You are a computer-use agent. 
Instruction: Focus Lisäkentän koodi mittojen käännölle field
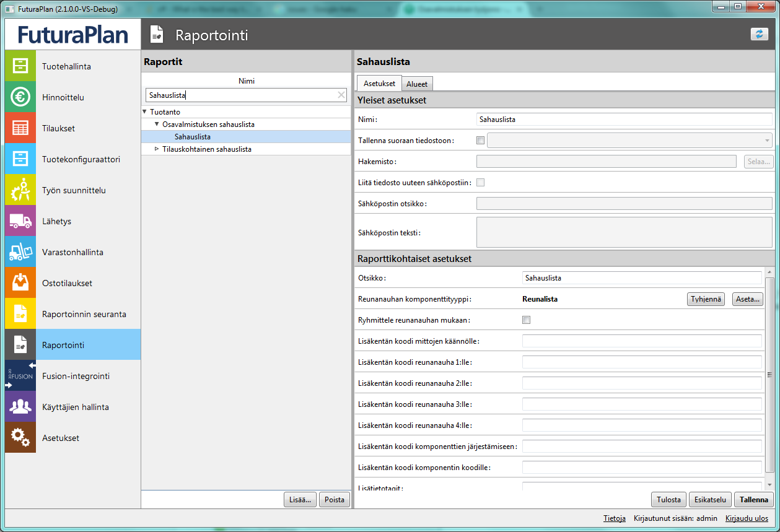tap(642, 341)
